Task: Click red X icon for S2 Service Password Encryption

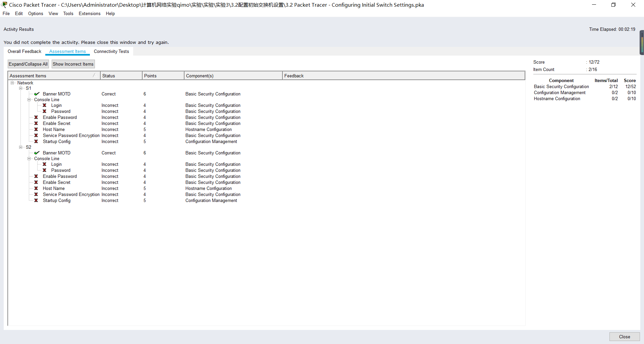Action: click(x=36, y=194)
